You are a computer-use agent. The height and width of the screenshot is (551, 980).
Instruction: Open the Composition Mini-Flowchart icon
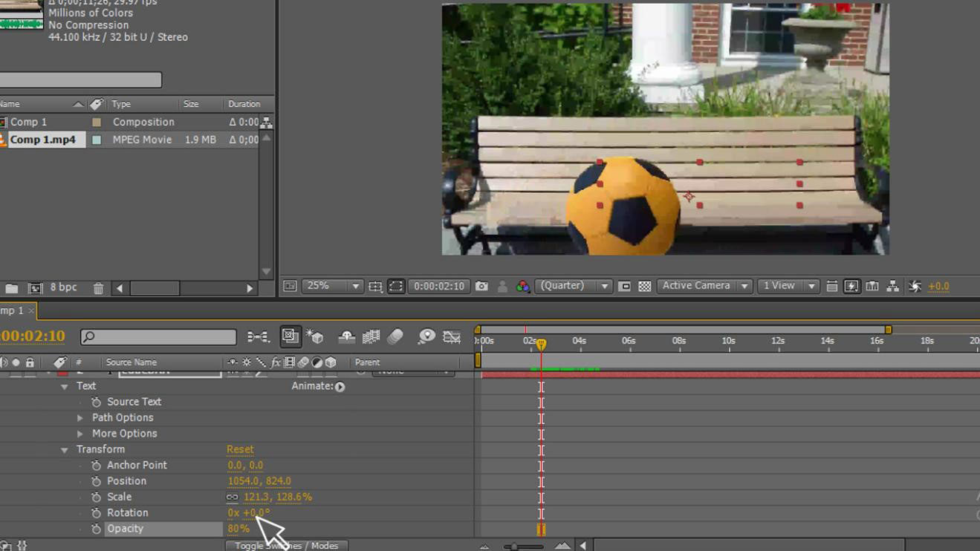[258, 337]
